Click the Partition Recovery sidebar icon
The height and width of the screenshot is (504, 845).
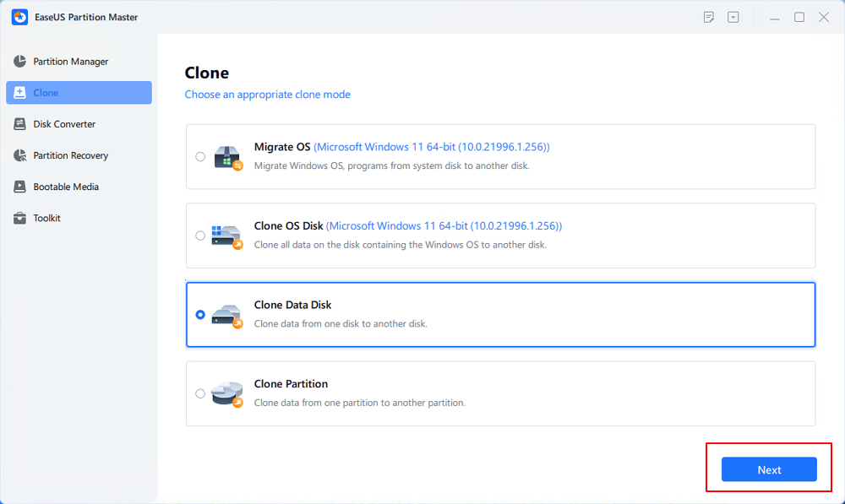point(19,155)
